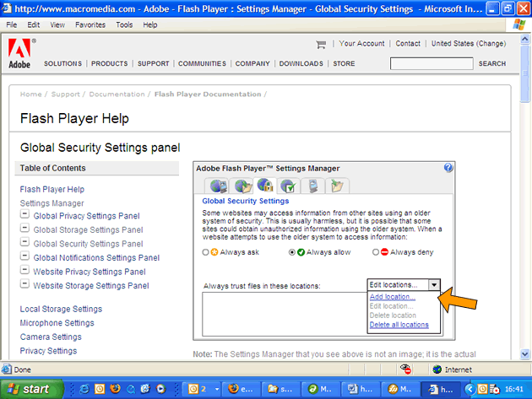Go to Support in the breadcrumb
Viewport: 532px width, 399px height.
coord(66,94)
